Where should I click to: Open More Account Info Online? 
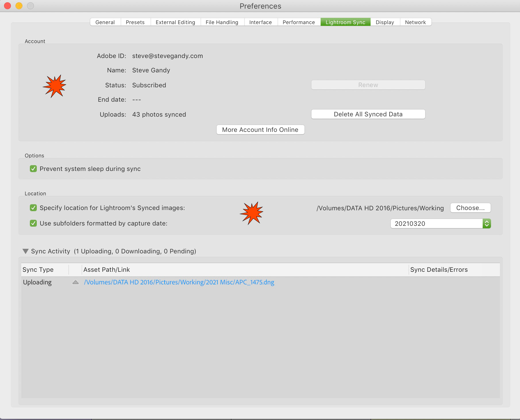pos(260,130)
